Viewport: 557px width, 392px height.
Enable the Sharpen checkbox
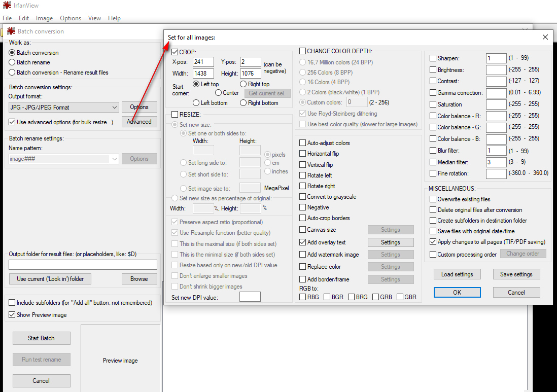pos(433,58)
